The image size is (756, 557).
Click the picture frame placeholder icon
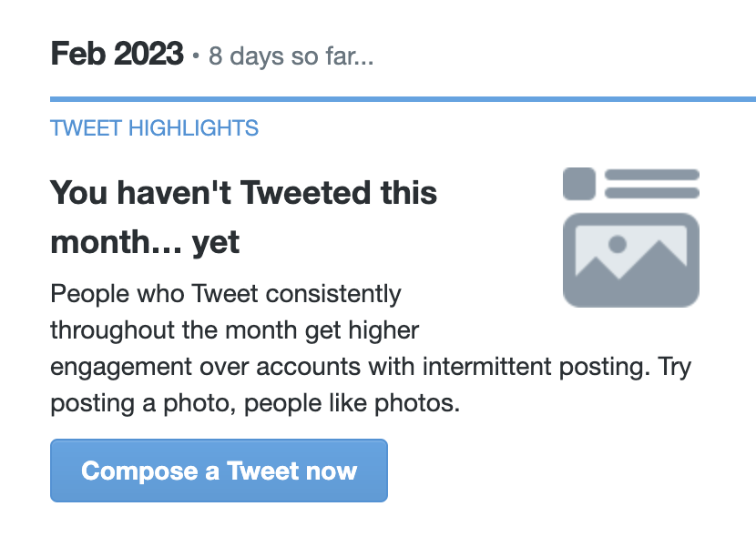click(631, 260)
